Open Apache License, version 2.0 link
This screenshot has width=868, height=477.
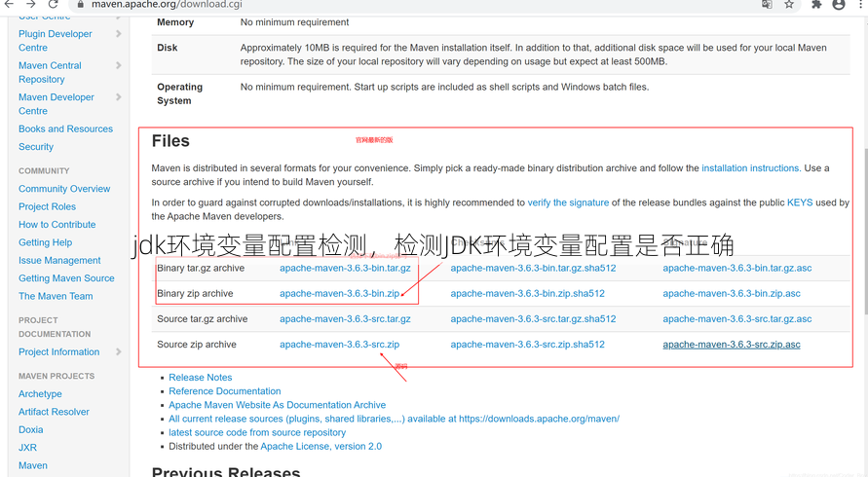coord(321,446)
